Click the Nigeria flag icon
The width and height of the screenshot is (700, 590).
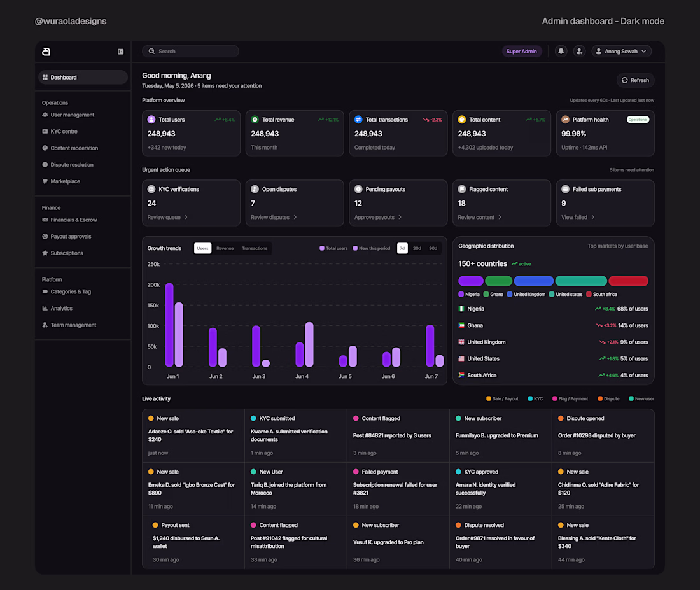click(x=461, y=309)
